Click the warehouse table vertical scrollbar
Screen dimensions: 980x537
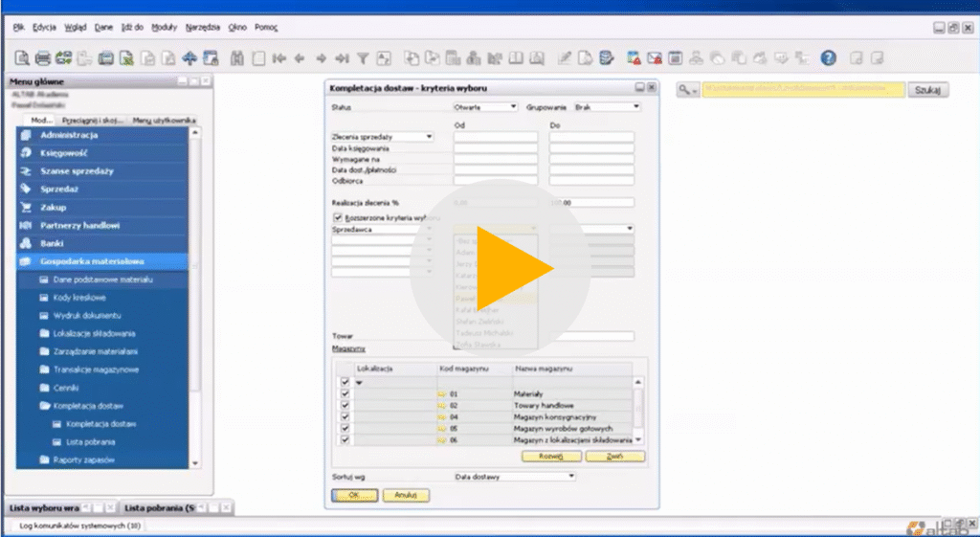tap(638, 410)
